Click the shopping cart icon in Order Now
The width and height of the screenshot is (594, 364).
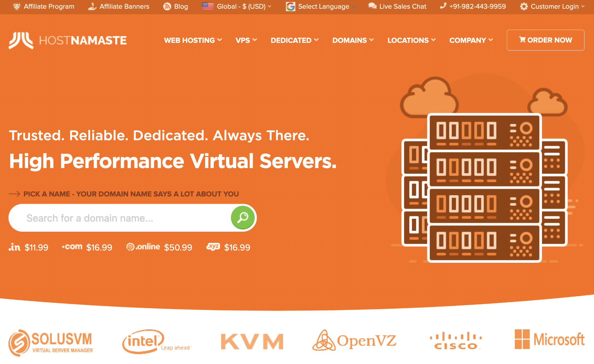coord(522,40)
